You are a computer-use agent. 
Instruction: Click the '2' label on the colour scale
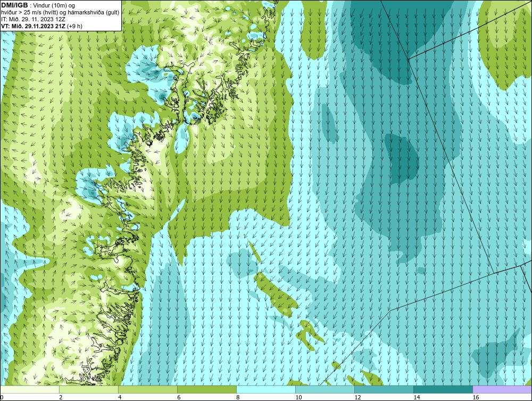point(61,397)
